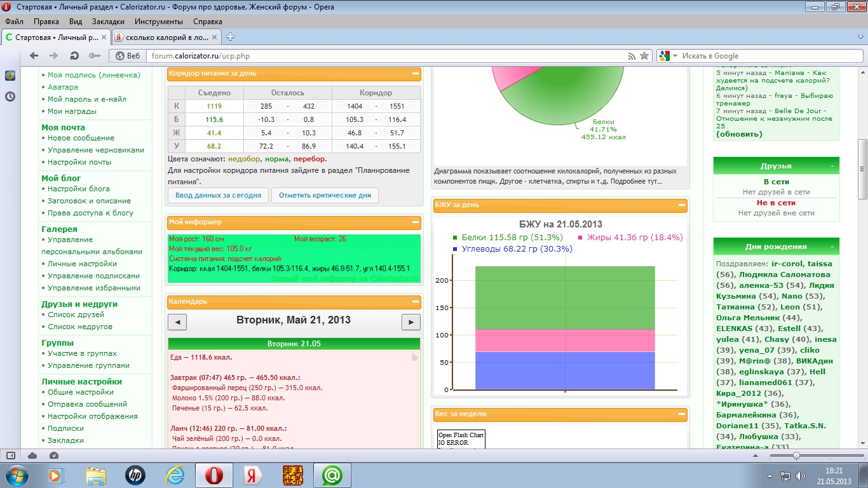Open the Закладки menu
868x488 pixels.
108,21
